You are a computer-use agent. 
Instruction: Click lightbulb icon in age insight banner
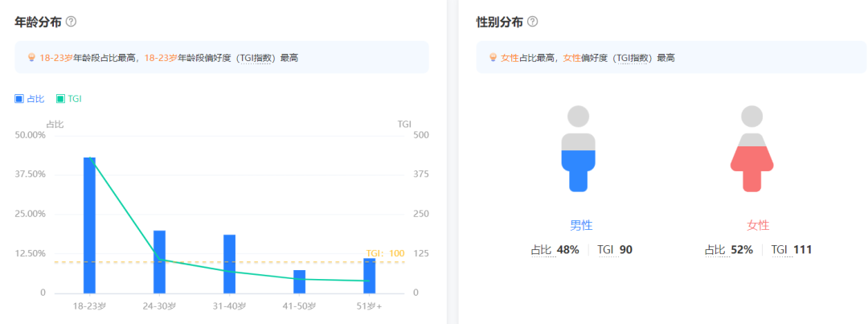point(32,58)
